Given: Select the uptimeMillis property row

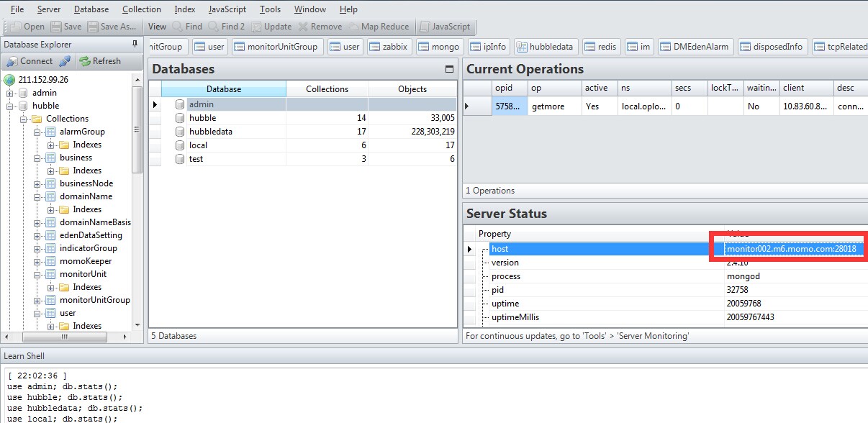Looking at the screenshot, I should click(x=665, y=317).
